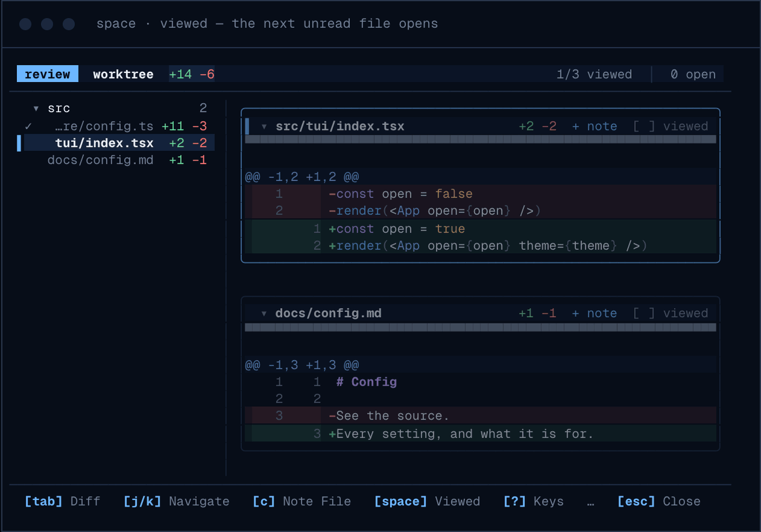The width and height of the screenshot is (761, 532).
Task: Click the src/tui/index.tsx file heading
Action: [x=340, y=126]
